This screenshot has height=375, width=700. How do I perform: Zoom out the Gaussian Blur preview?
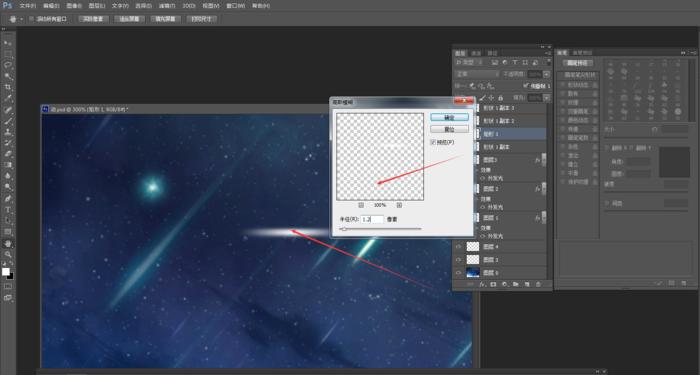point(361,205)
